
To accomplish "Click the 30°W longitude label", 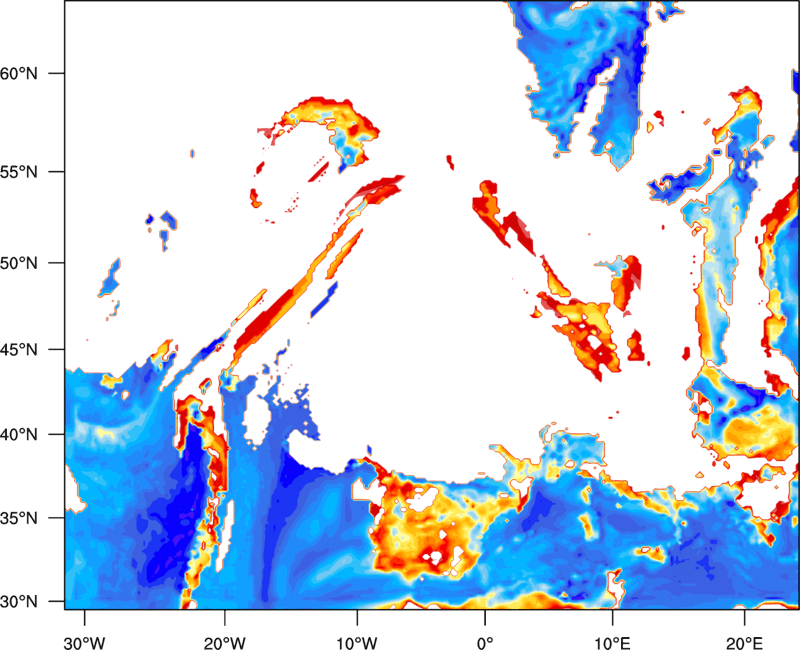I will coord(85,643).
